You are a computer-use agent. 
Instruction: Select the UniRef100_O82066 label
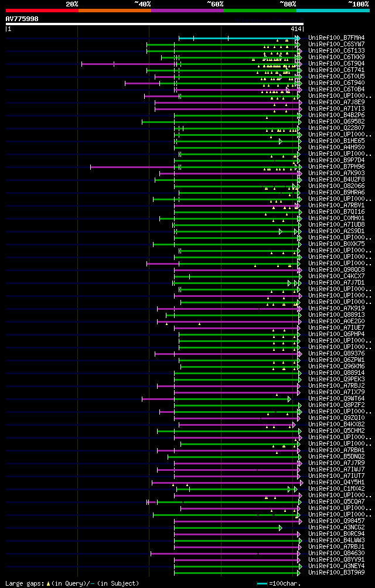tap(336, 186)
